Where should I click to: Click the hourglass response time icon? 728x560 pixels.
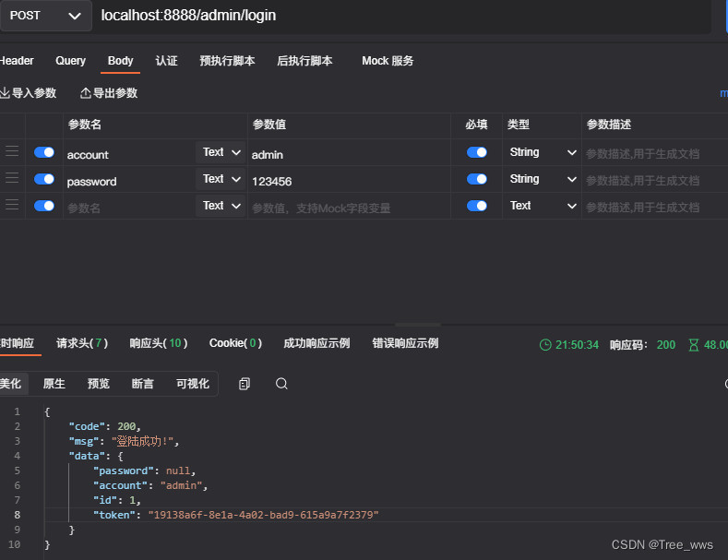pos(694,345)
